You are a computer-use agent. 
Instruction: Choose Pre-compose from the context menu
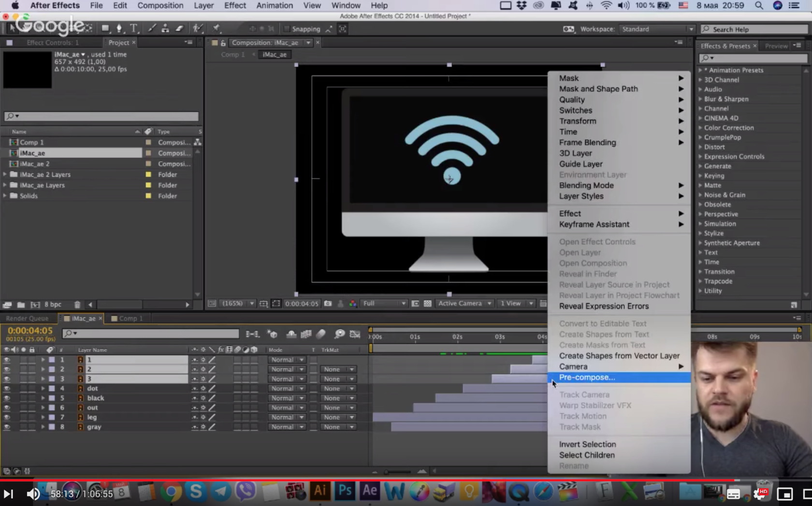587,377
